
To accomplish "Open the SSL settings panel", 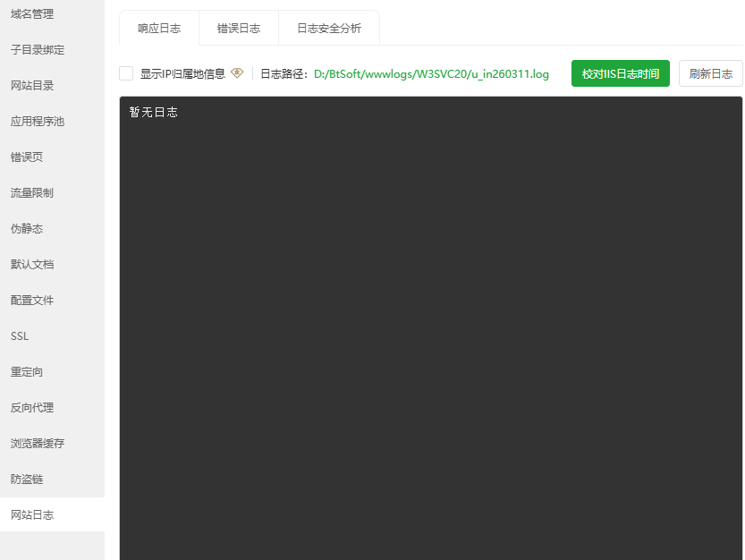I will tap(19, 335).
